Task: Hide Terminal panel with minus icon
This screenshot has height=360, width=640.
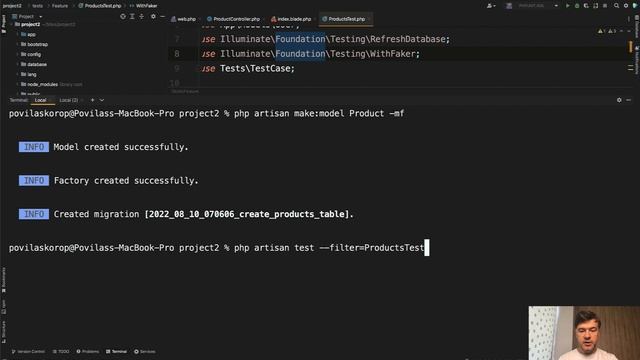Action: [629, 100]
